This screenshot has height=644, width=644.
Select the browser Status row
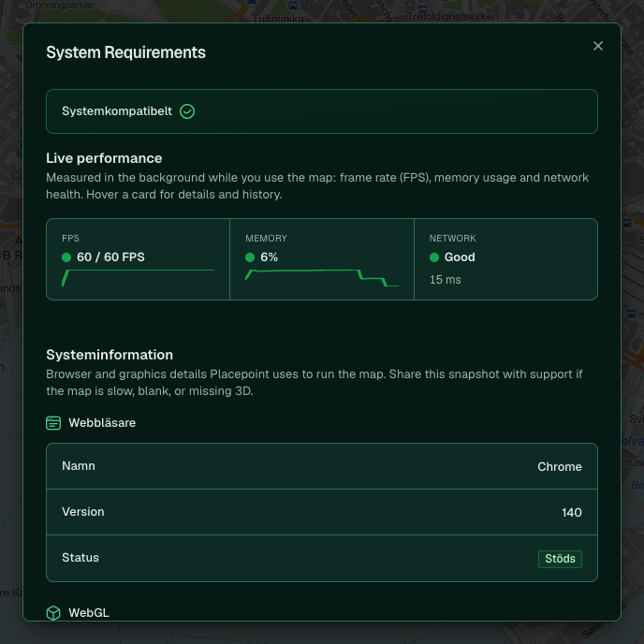(x=322, y=559)
